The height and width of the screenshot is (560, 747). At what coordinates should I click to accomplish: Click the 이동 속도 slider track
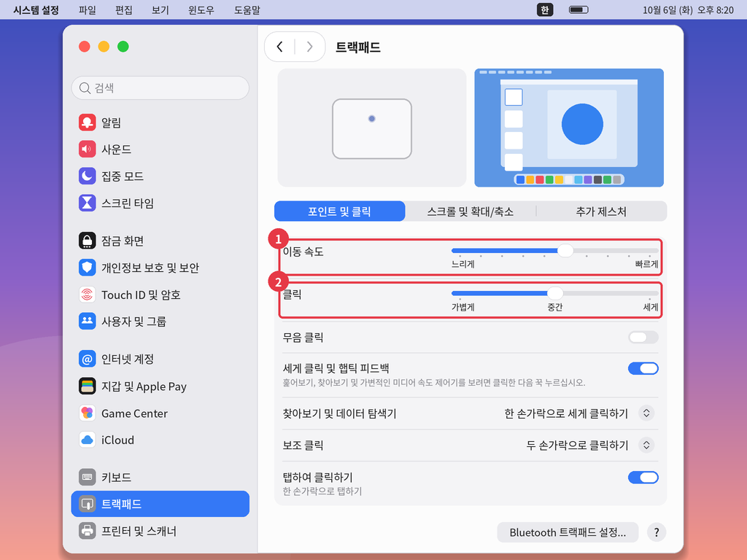[x=555, y=251]
